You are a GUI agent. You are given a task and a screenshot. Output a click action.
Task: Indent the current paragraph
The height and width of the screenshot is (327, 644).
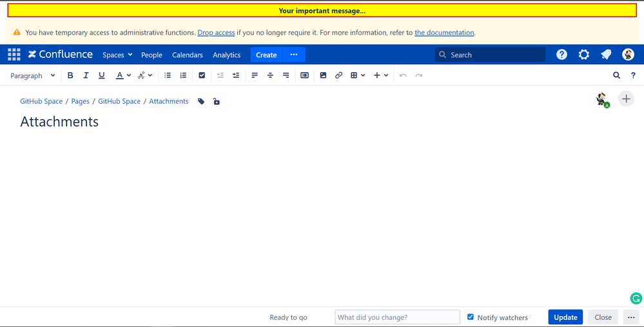coord(236,75)
